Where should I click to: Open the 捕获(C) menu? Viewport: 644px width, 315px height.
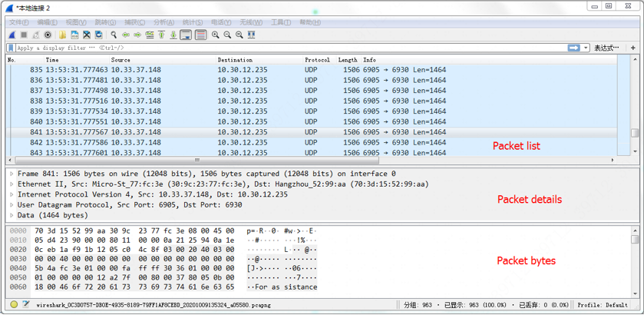pyautogui.click(x=135, y=22)
